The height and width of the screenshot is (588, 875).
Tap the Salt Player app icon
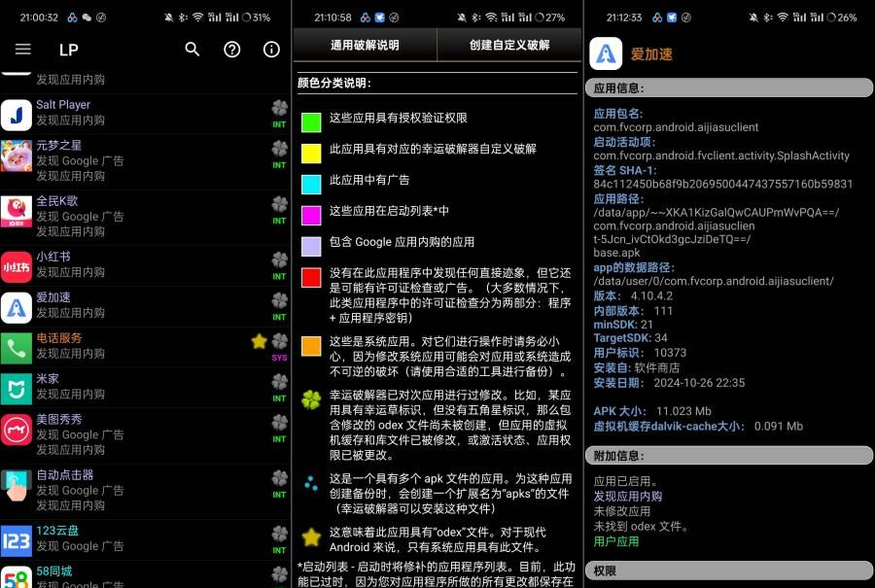point(17,114)
